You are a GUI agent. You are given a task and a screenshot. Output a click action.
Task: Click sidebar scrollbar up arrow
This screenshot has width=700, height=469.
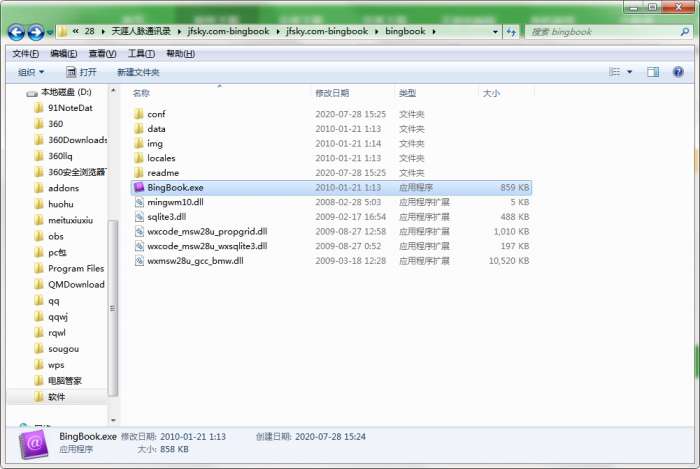(113, 91)
